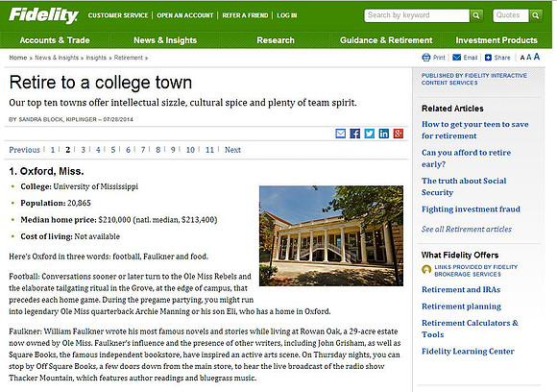
Task: Go to page 5 of article
Action: pyautogui.click(x=113, y=150)
